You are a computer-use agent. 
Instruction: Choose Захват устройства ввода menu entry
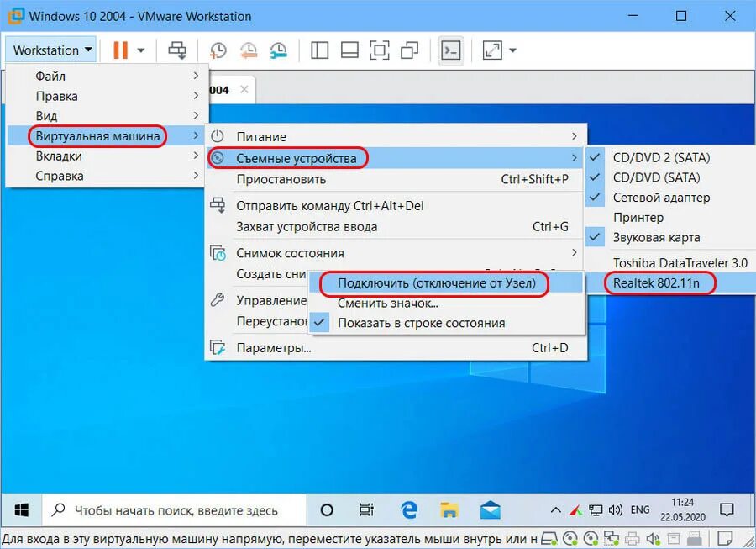(396, 226)
